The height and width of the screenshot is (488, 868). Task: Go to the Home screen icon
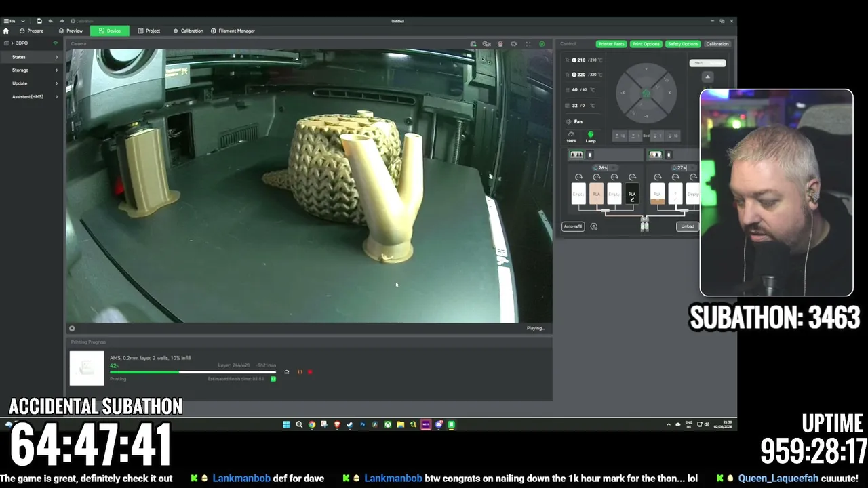coord(6,30)
